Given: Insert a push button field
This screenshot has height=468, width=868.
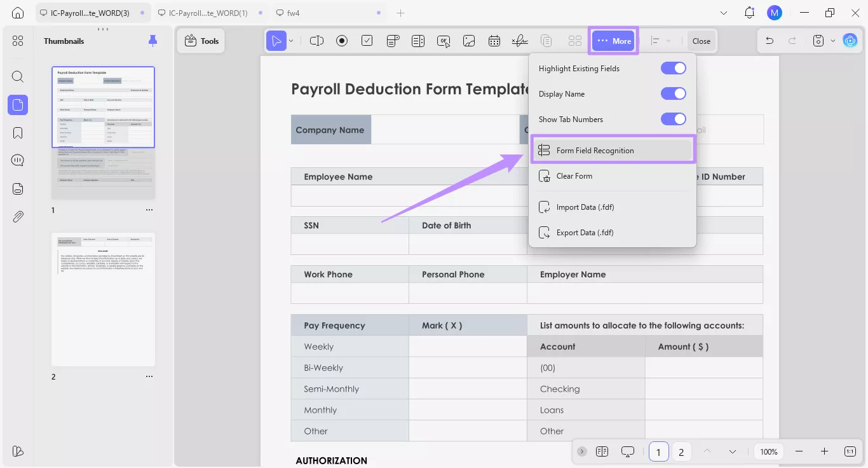Looking at the screenshot, I should point(444,42).
